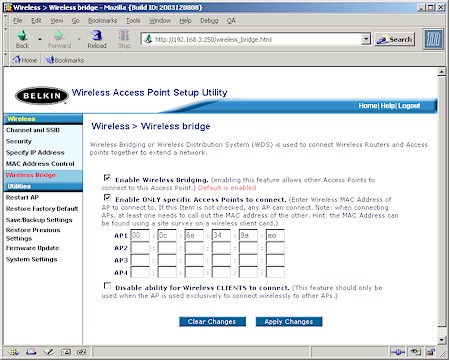
Task: Open the QA menu
Action: (x=231, y=21)
